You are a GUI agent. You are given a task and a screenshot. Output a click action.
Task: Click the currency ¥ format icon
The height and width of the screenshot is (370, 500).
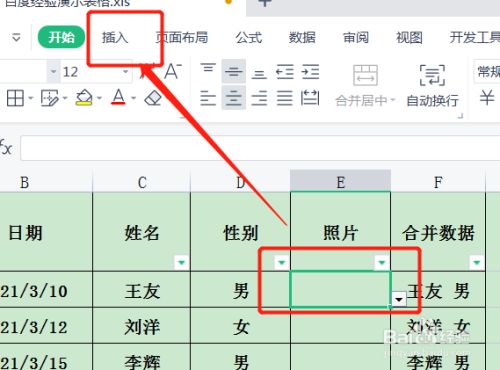click(487, 98)
